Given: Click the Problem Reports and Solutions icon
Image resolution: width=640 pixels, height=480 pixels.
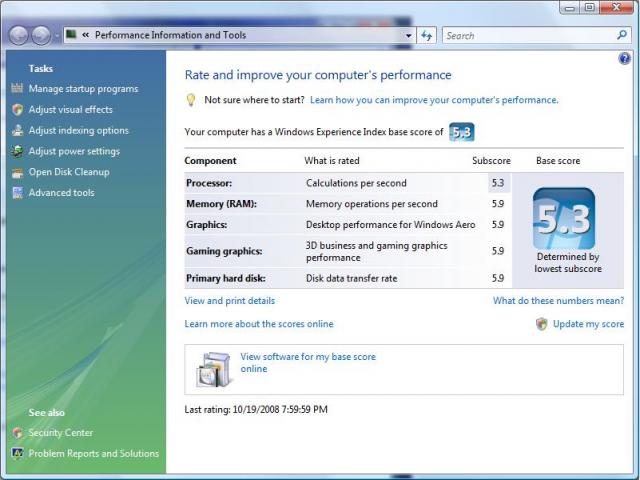Looking at the screenshot, I should tap(17, 453).
